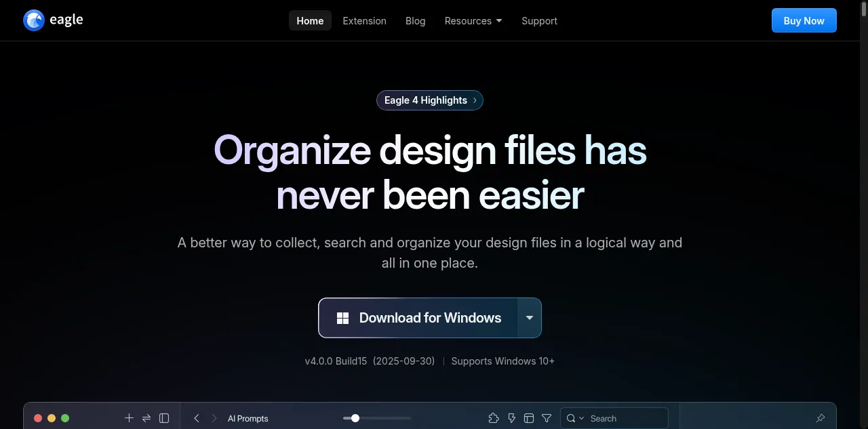Screen dimensions: 868x429
Task: Click the Supports Windows 10+ text
Action: tap(502, 361)
